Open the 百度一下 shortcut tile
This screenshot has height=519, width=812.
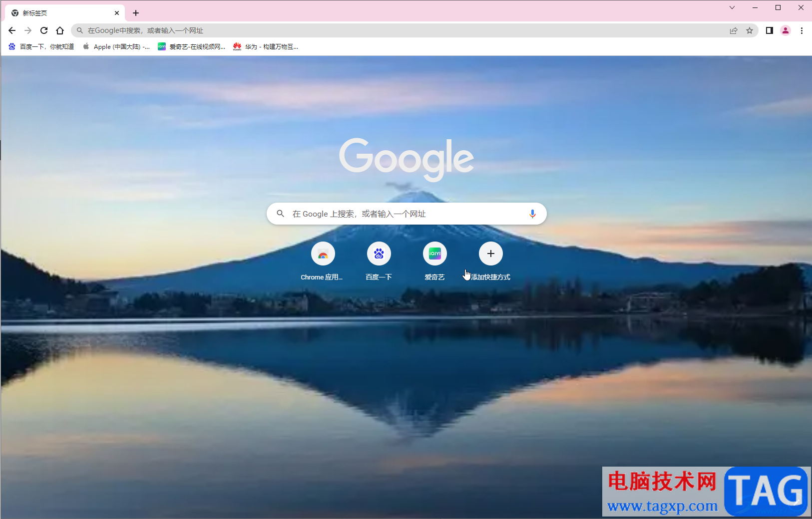pos(379,261)
